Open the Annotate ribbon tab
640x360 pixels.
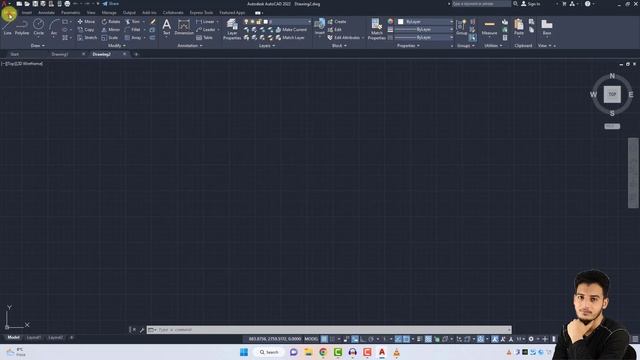click(46, 13)
